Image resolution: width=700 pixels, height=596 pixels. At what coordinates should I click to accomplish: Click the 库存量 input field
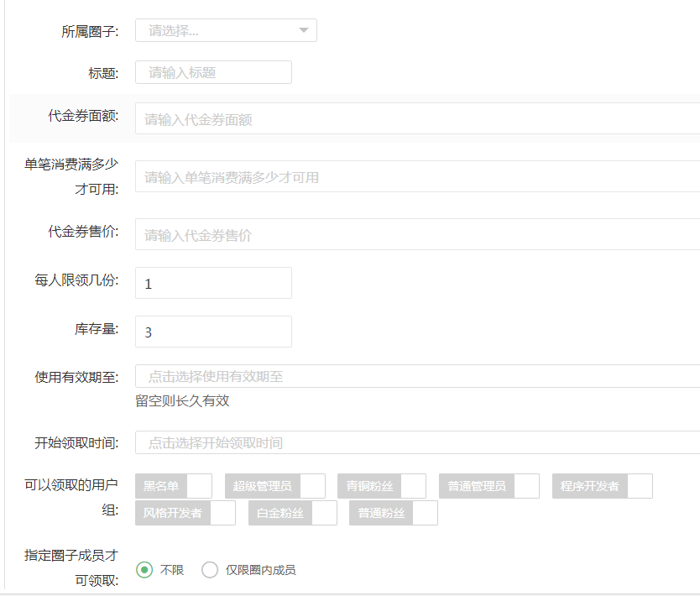[213, 332]
